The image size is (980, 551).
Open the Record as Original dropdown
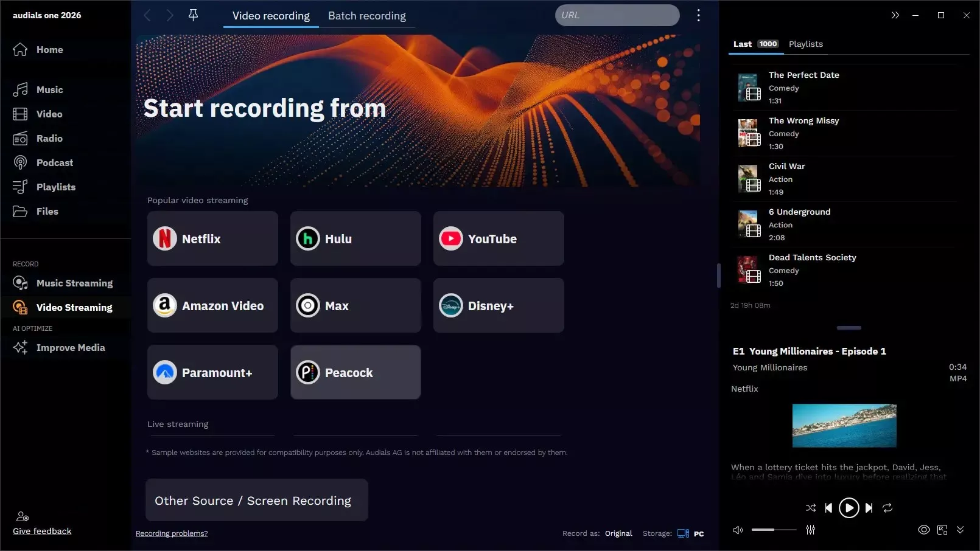618,533
